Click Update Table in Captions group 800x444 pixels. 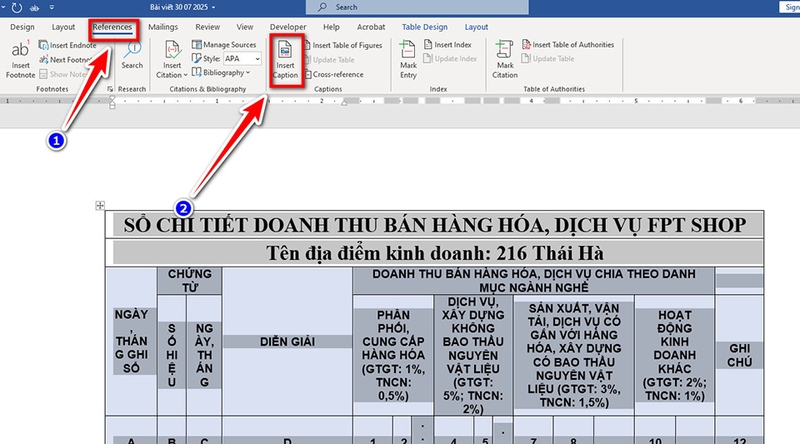[330, 60]
